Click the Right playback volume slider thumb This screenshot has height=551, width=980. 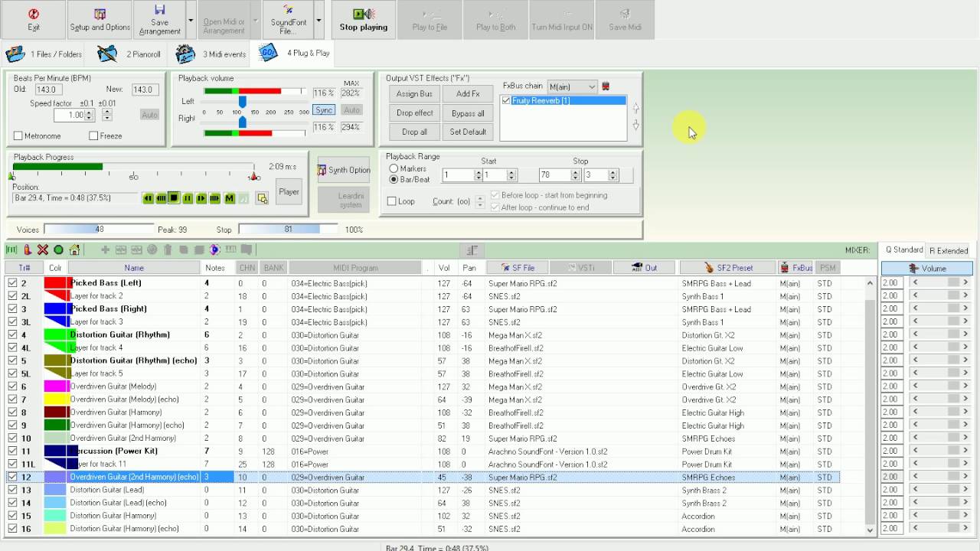point(243,121)
